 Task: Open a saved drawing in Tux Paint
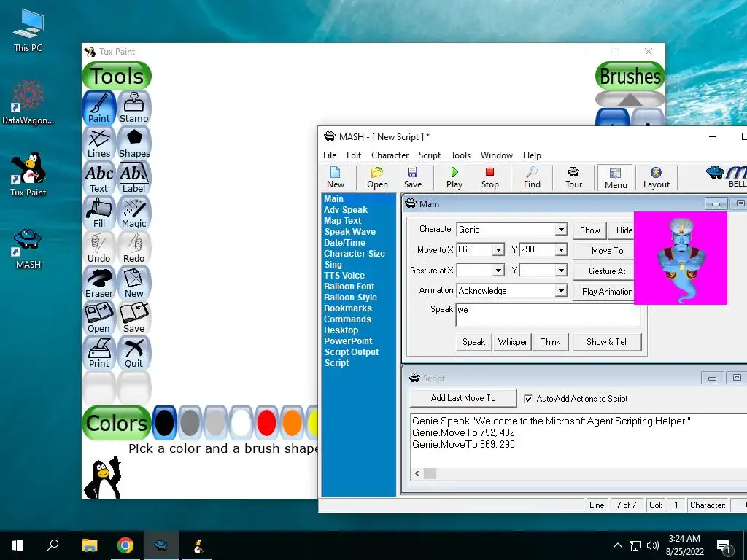click(99, 318)
